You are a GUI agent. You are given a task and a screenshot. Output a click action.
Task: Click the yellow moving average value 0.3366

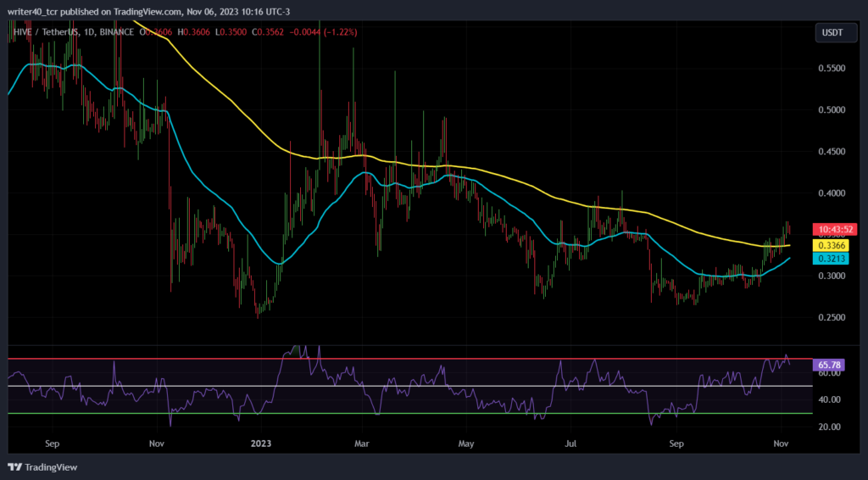pos(831,245)
